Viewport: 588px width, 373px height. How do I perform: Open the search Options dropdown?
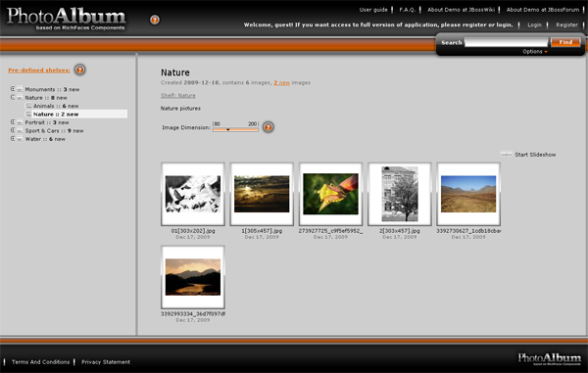pos(535,51)
